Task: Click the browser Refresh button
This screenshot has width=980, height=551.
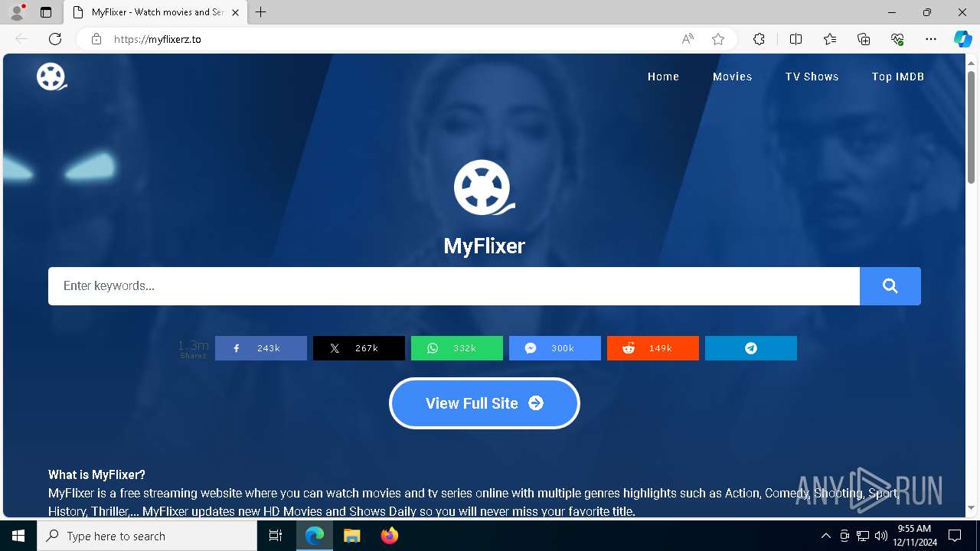Action: (x=55, y=39)
